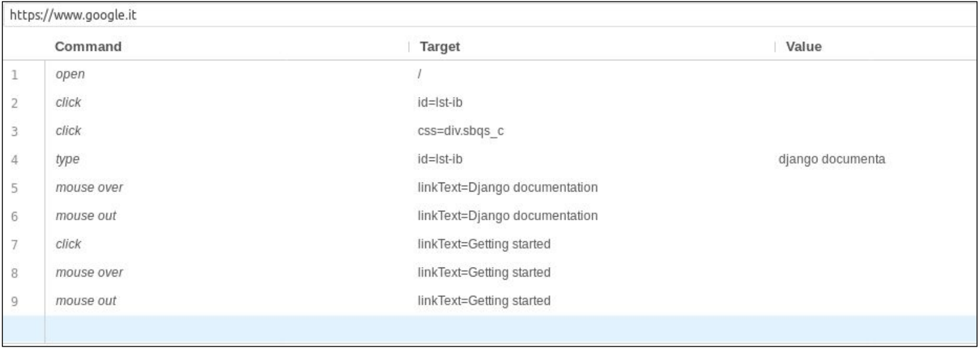Click the slash target of the open command
Viewport: 980px width, 349px height.
pos(419,74)
